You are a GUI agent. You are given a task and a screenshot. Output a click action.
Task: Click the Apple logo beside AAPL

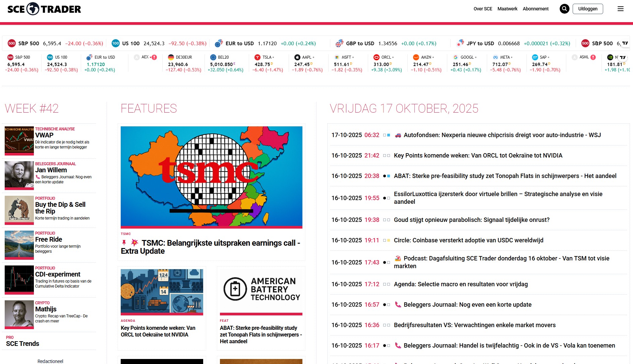297,57
